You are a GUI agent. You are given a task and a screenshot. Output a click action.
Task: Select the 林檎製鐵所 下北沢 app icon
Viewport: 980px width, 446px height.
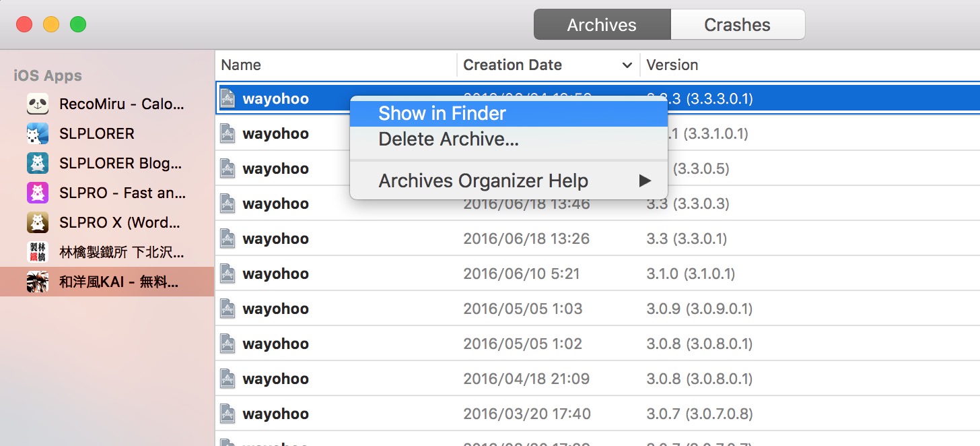point(38,252)
